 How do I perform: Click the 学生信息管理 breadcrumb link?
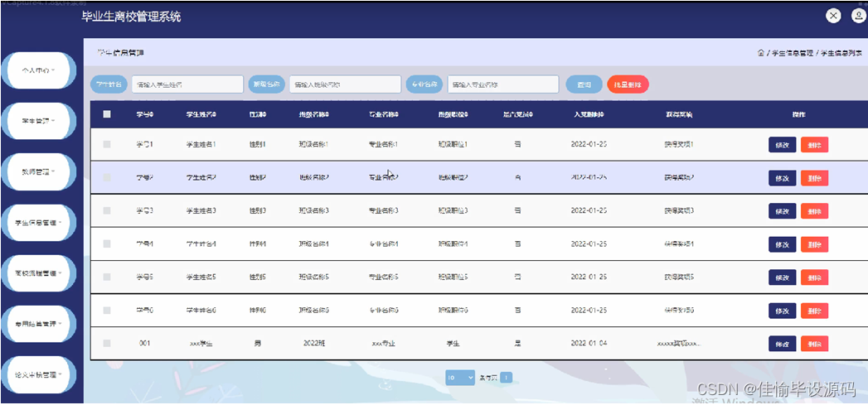(x=793, y=54)
